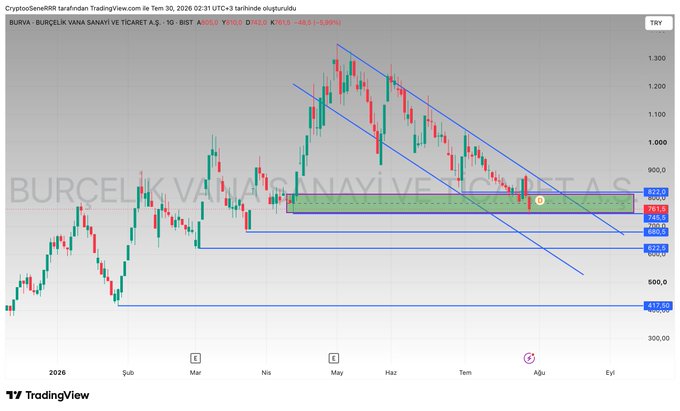
Task: Click the TRY currency button
Action: click(657, 23)
